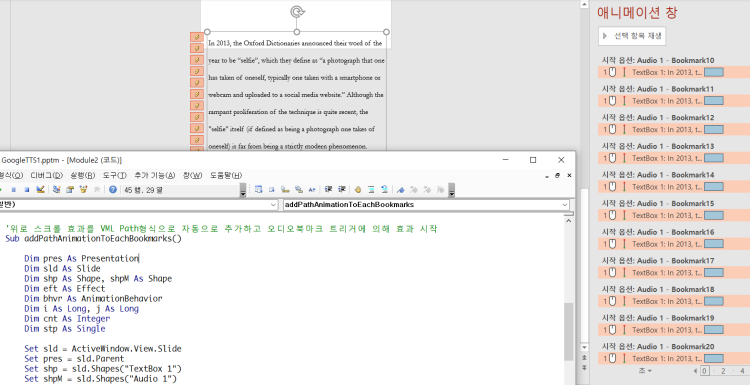This screenshot has height=385, width=750.
Task: Click mouse trigger icon in Bookmark10 animation row
Action: pos(612,72)
